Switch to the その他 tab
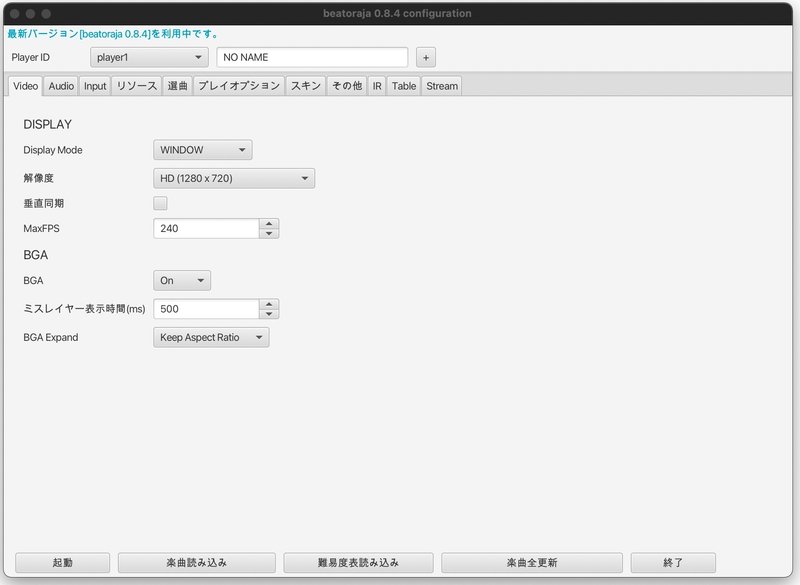Screen dimensions: 800x585 pos(347,86)
